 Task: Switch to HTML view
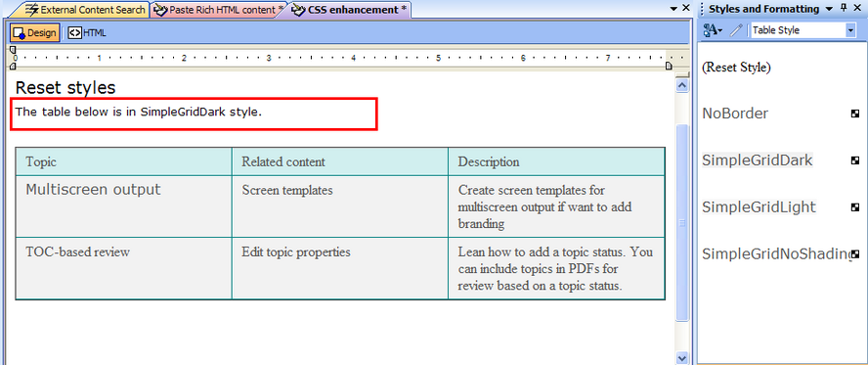87,32
